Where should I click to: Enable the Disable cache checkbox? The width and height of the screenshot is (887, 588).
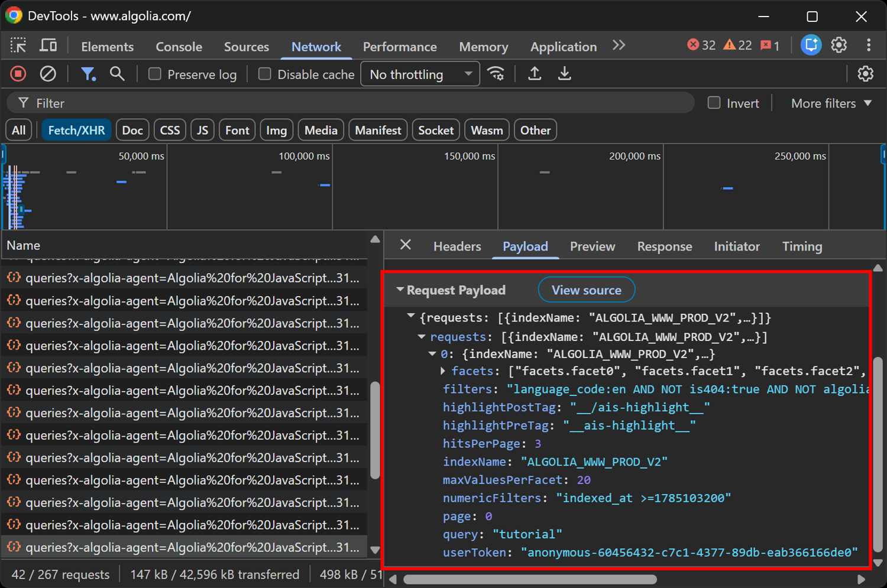point(265,74)
